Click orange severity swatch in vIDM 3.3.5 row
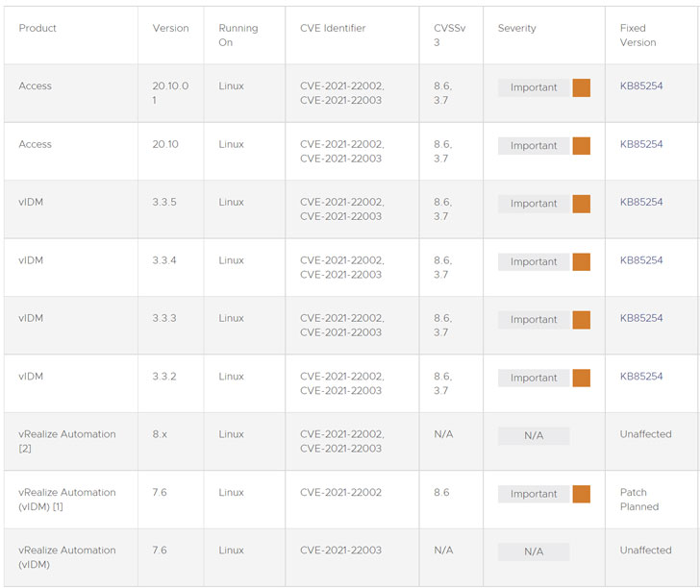This screenshot has width=700, height=588. [581, 204]
